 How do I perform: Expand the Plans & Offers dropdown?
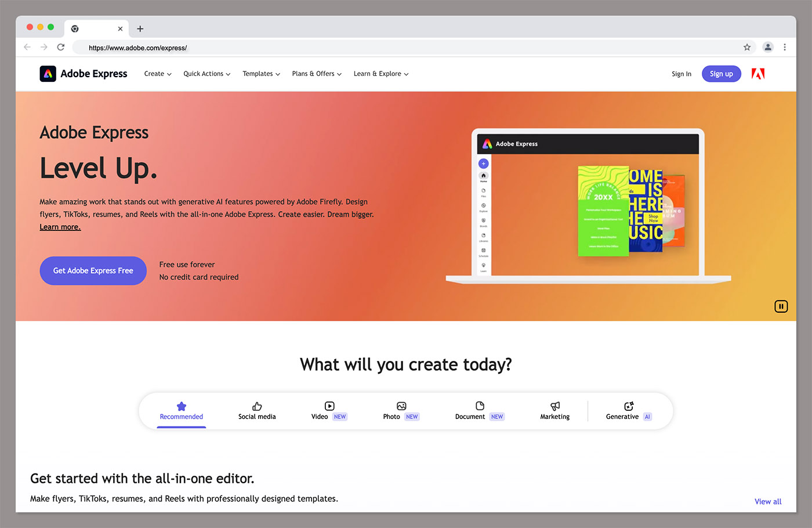coord(316,74)
